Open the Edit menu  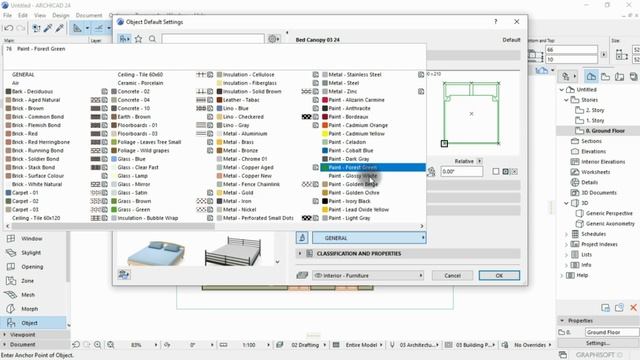pos(23,15)
